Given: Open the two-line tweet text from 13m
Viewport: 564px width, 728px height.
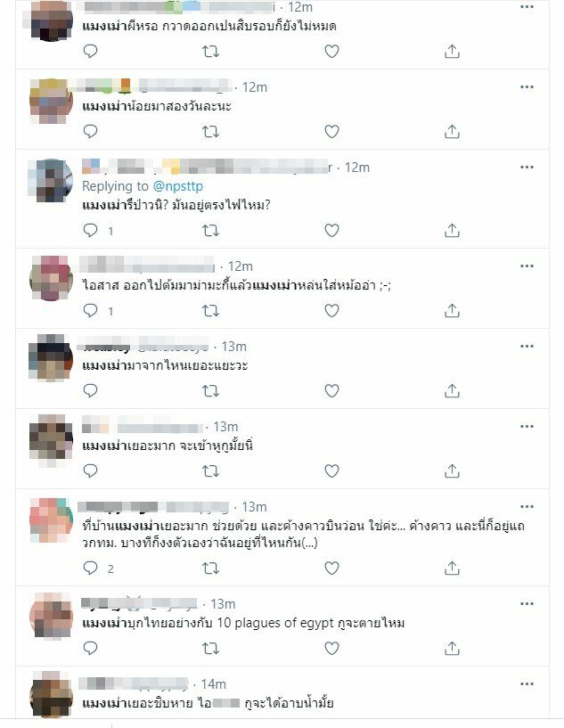Looking at the screenshot, I should coord(304,534).
